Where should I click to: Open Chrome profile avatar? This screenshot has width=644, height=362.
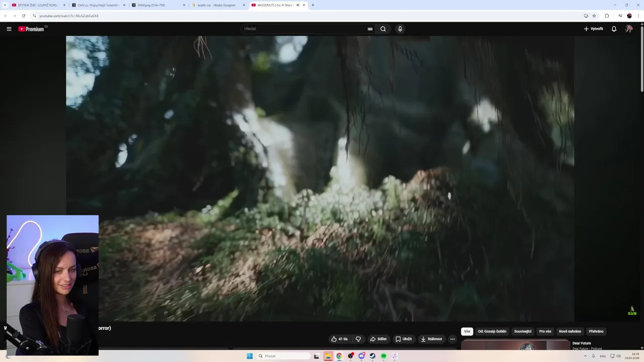click(x=629, y=16)
